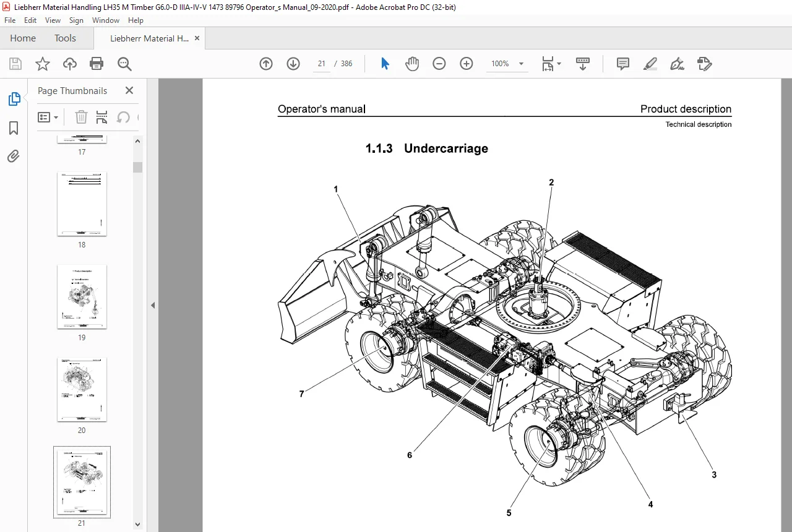Click the Save file icon
The width and height of the screenshot is (792, 532).
click(x=15, y=64)
